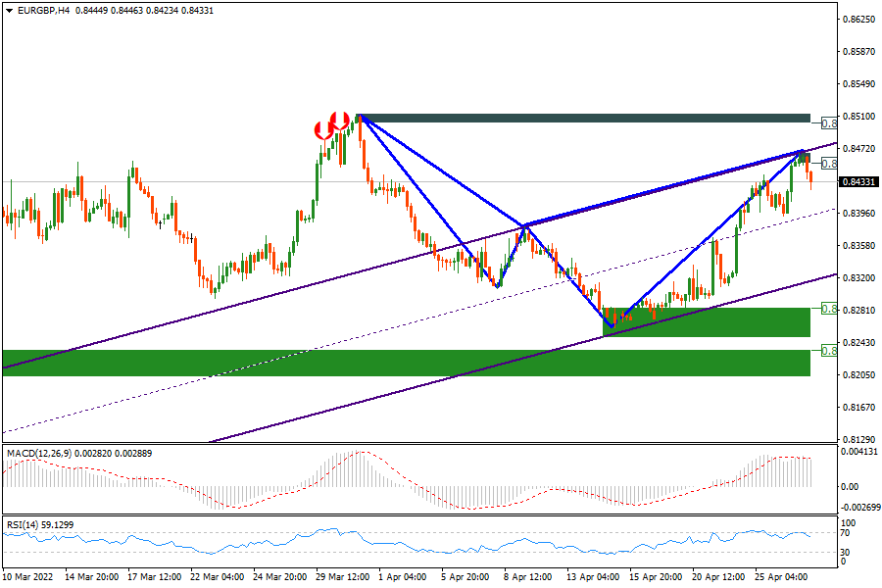Select the price tag beside the lower green zone
The width and height of the screenshot is (882, 588).
pyautogui.click(x=828, y=350)
